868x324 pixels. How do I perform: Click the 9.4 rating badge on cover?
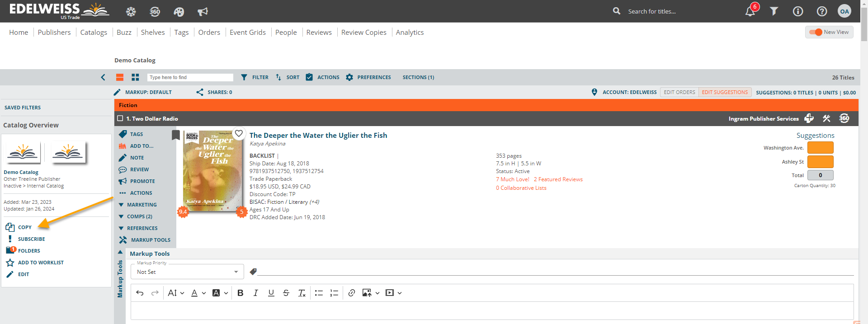click(x=183, y=211)
